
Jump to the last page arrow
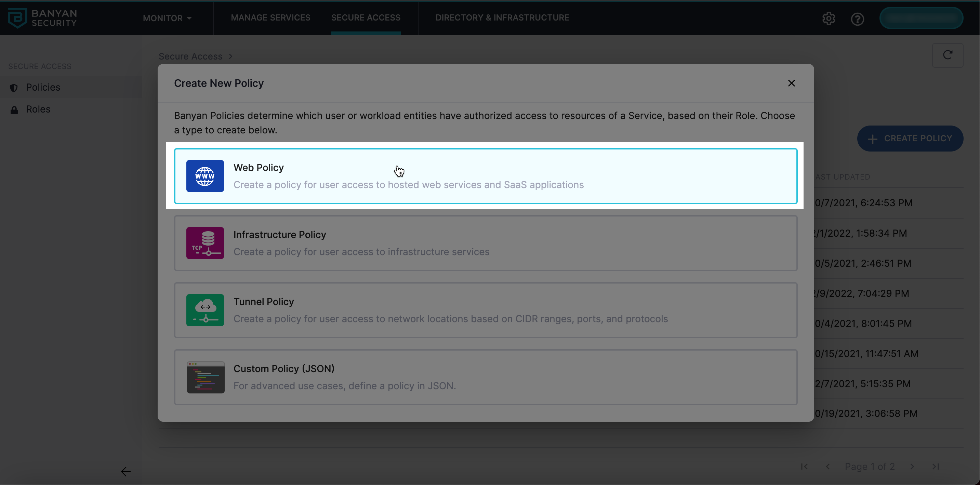[936, 467]
